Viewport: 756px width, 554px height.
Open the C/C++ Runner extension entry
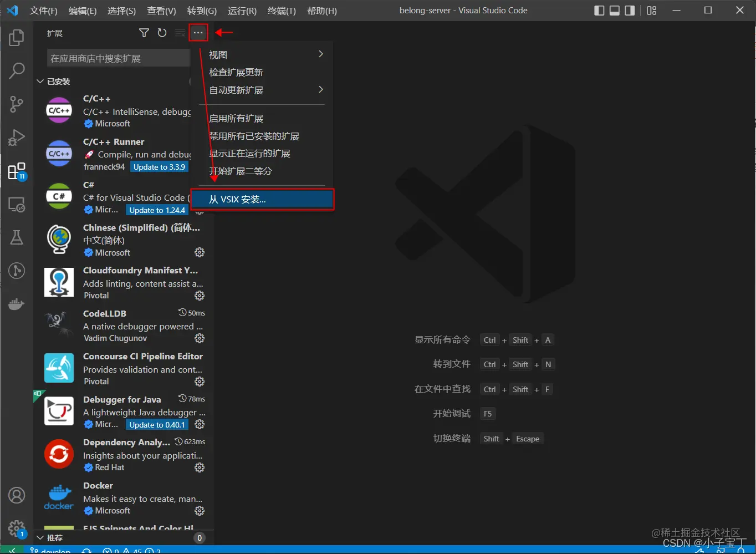pyautogui.click(x=113, y=154)
